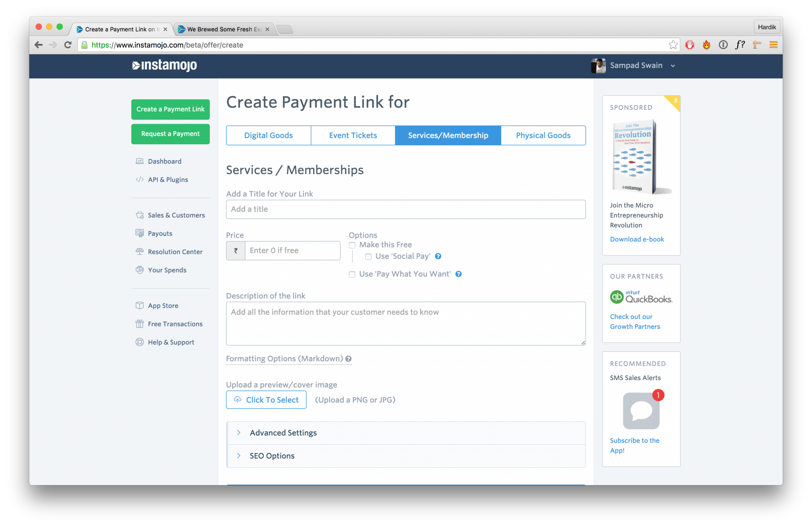Click the 'Click To Select' upload button
The image size is (812, 527).
point(266,400)
